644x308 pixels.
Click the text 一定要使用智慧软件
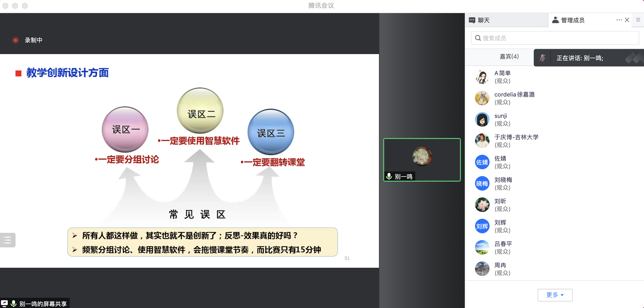pyautogui.click(x=200, y=141)
